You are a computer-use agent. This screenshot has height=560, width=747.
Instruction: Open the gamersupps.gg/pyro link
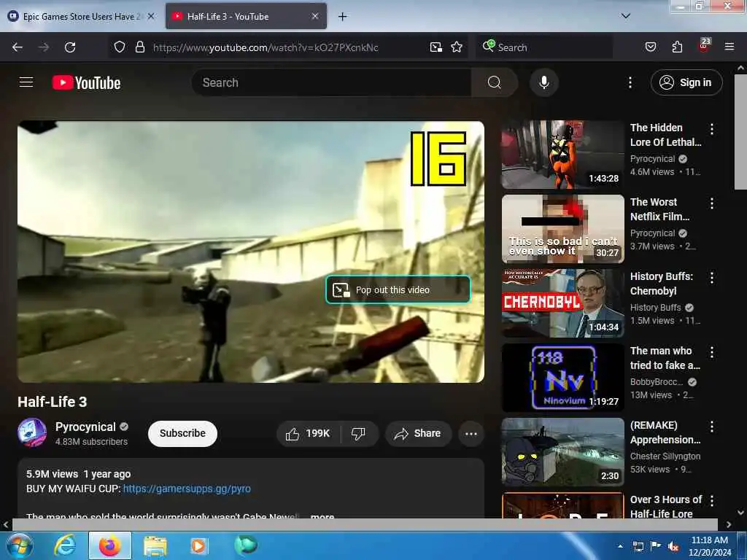pyautogui.click(x=187, y=489)
